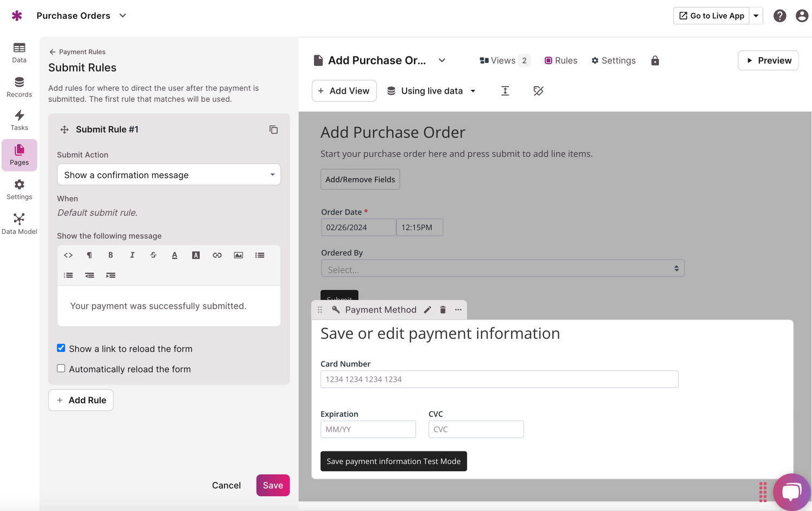Screen dimensions: 812x511
Task: Toggle bold formatting in the message editor
Action: (x=110, y=254)
